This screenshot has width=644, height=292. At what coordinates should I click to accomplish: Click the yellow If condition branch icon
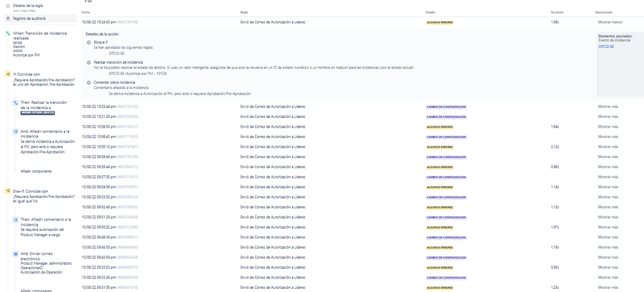coord(7,74)
